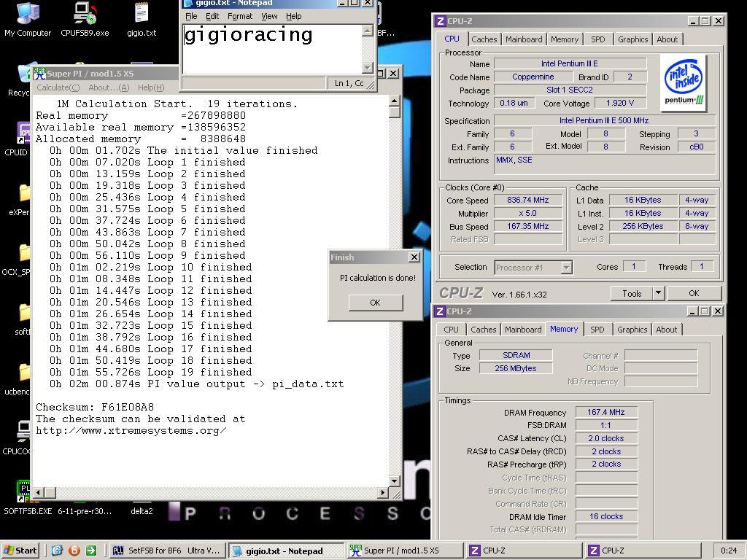Click the Super PI title bar icon
747x560 pixels.
coord(39,74)
